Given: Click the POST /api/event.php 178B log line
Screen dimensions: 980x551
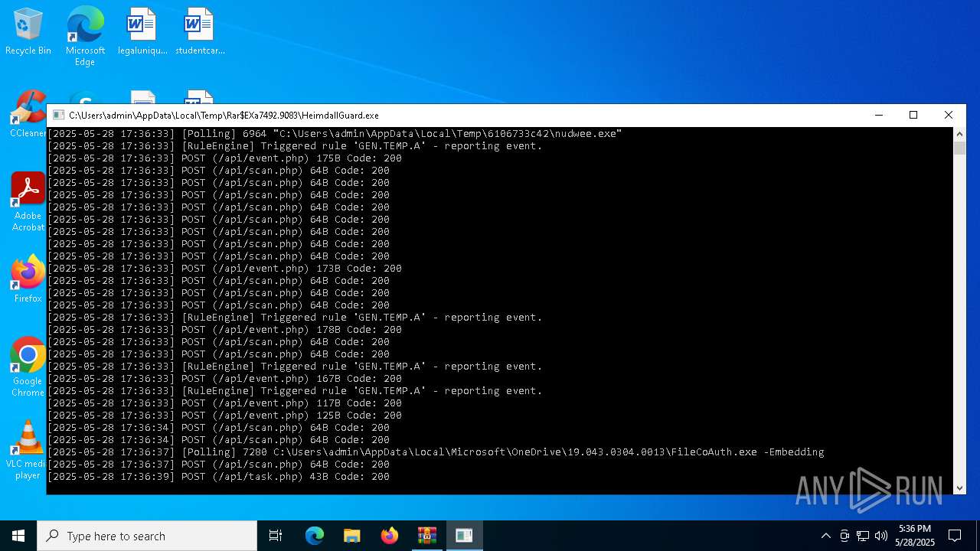Looking at the screenshot, I should 224,330.
